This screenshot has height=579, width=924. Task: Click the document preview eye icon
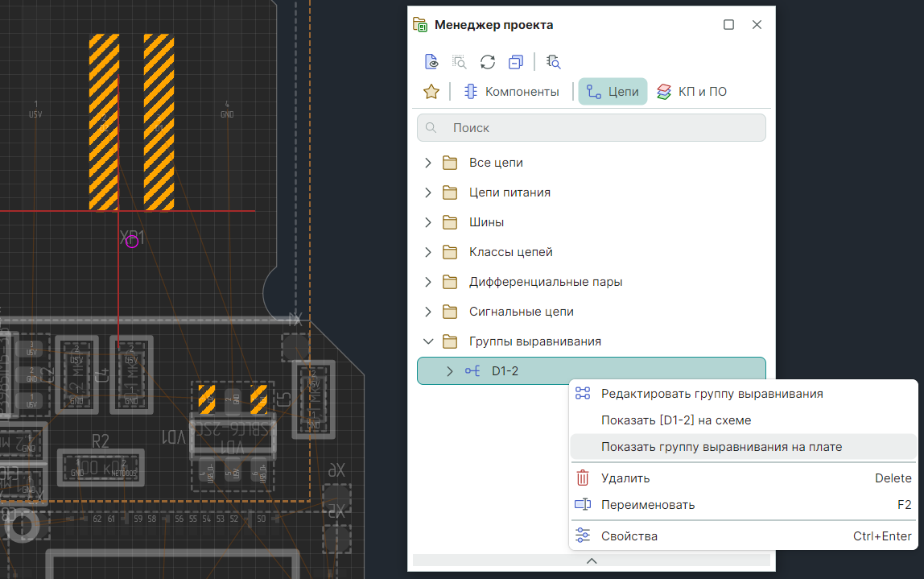pyautogui.click(x=432, y=62)
